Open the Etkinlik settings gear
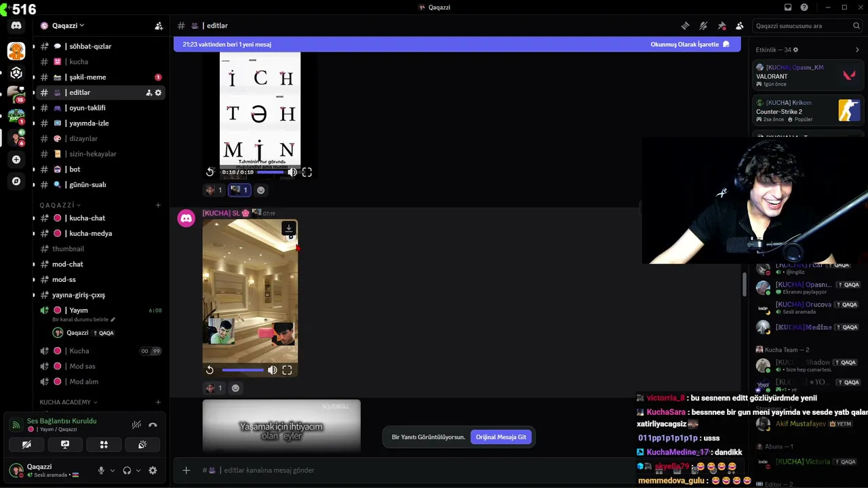This screenshot has height=488, width=868. point(795,50)
